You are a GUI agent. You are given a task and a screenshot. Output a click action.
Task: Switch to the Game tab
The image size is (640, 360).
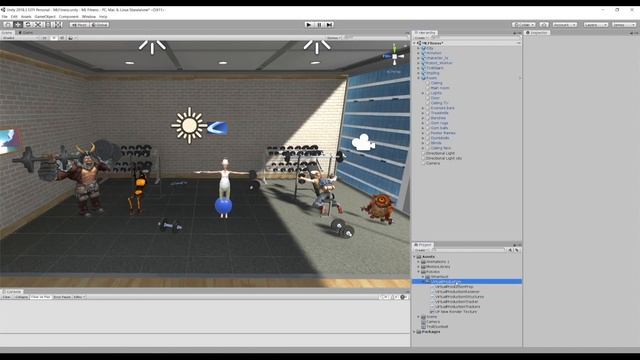tap(26, 33)
